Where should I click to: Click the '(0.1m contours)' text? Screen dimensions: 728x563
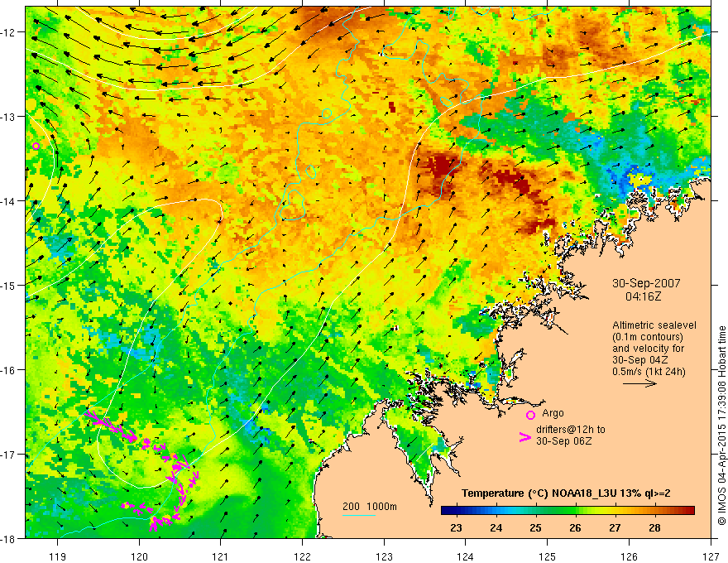pos(648,337)
